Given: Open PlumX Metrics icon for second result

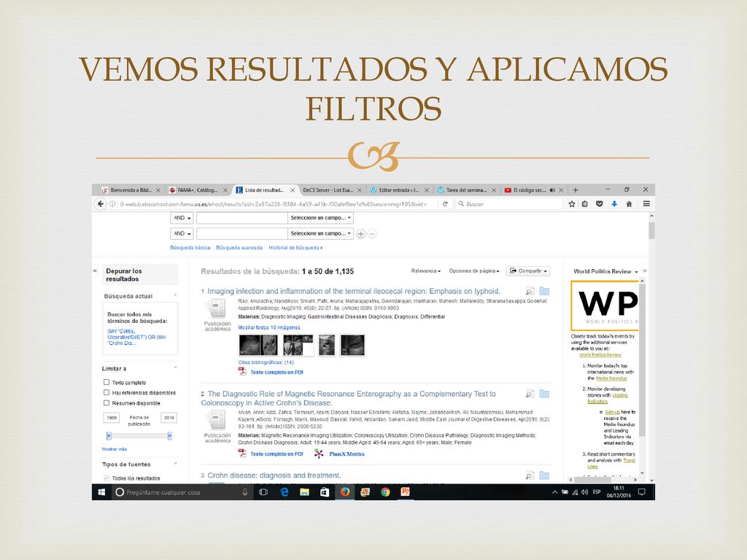Looking at the screenshot, I should [x=319, y=454].
